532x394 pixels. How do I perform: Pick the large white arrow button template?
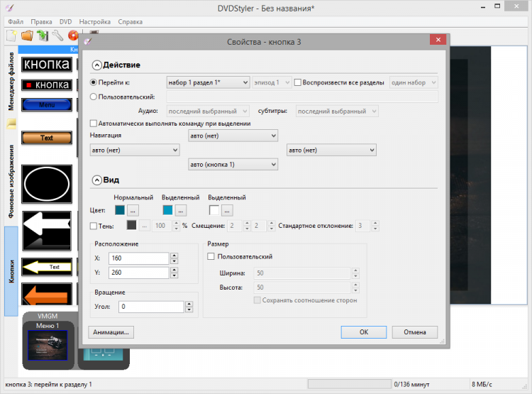47,231
